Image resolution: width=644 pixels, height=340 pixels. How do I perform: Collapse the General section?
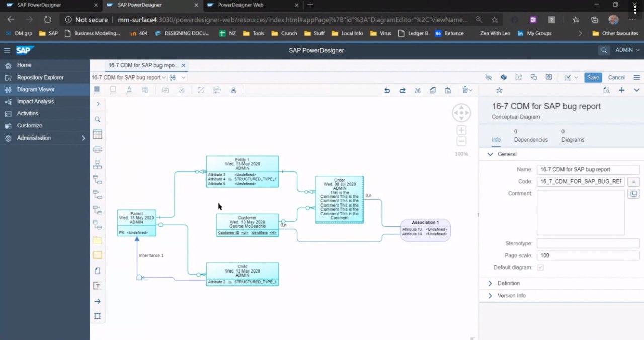[x=490, y=154]
